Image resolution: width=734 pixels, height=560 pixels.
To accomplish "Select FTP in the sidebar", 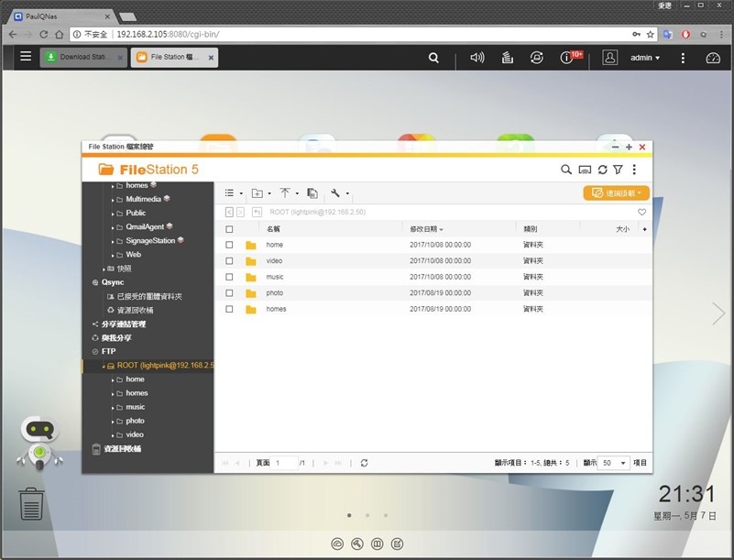I will click(109, 351).
